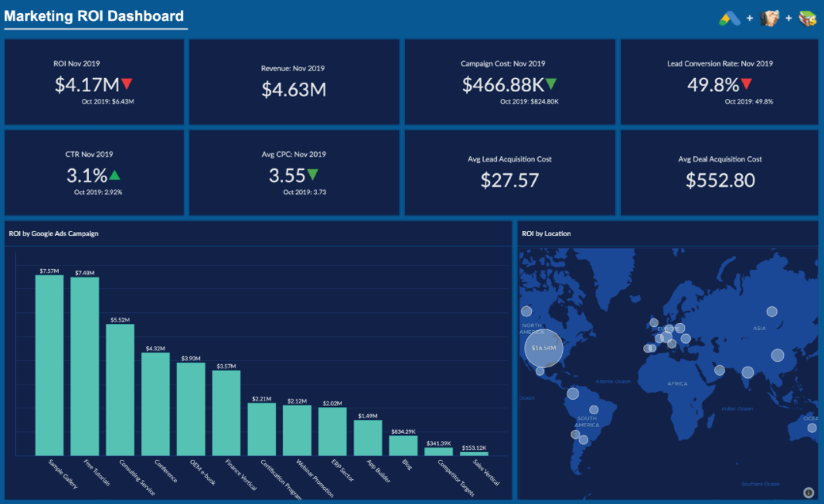The width and height of the screenshot is (824, 504).
Task: Click the plus sign between the data source icons
Action: click(x=751, y=16)
